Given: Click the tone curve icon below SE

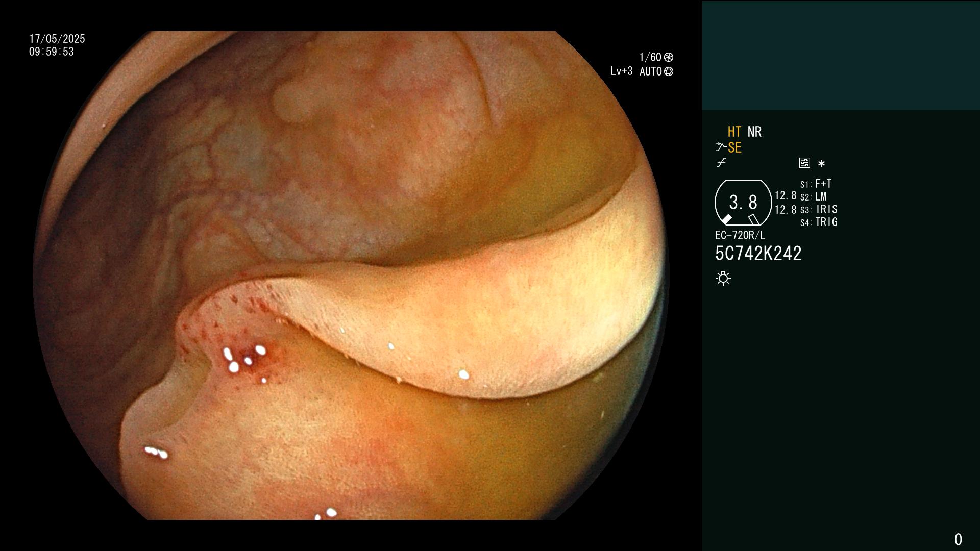Looking at the screenshot, I should coord(721,163).
